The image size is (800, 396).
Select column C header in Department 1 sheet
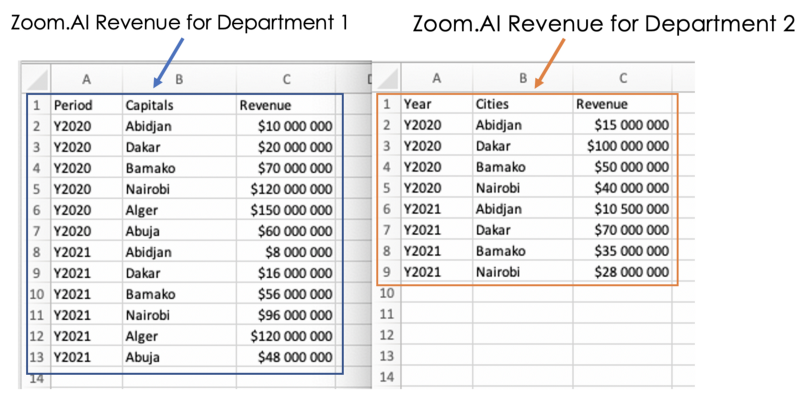point(286,79)
